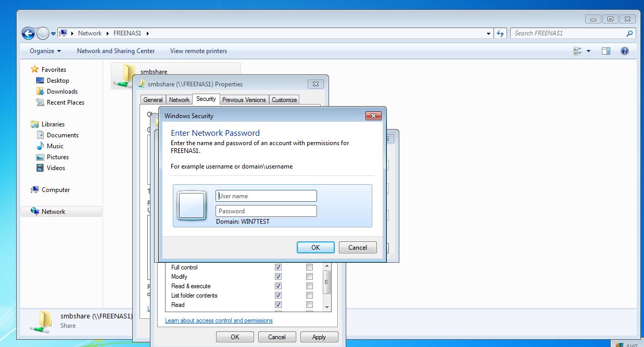This screenshot has width=644, height=347.
Task: Click the Explorer Forward arrow button
Action: [43, 33]
